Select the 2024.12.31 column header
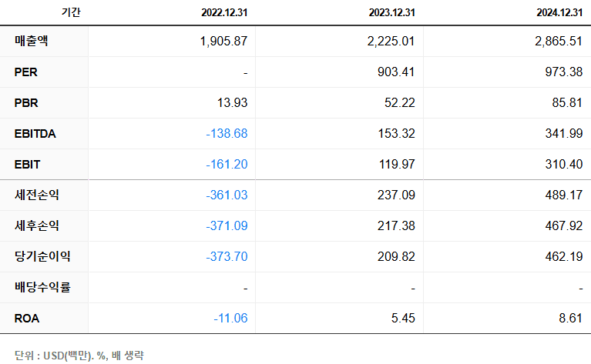 pyautogui.click(x=559, y=12)
